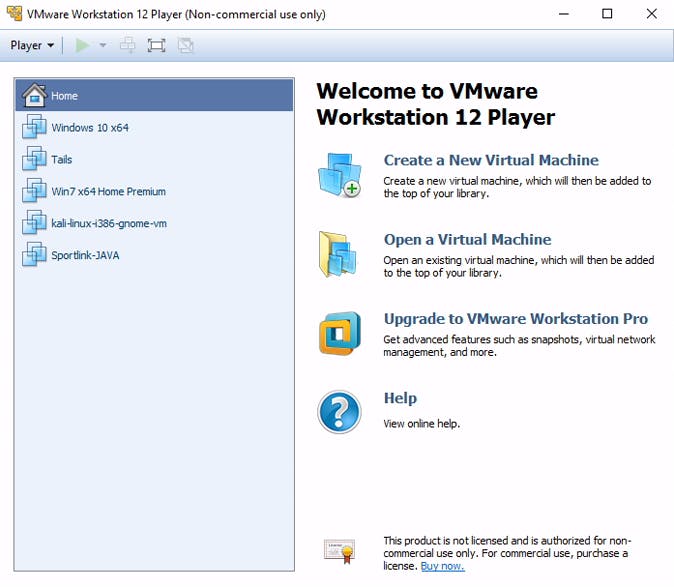Select the Windows 10 x64 virtual machine

[154, 127]
